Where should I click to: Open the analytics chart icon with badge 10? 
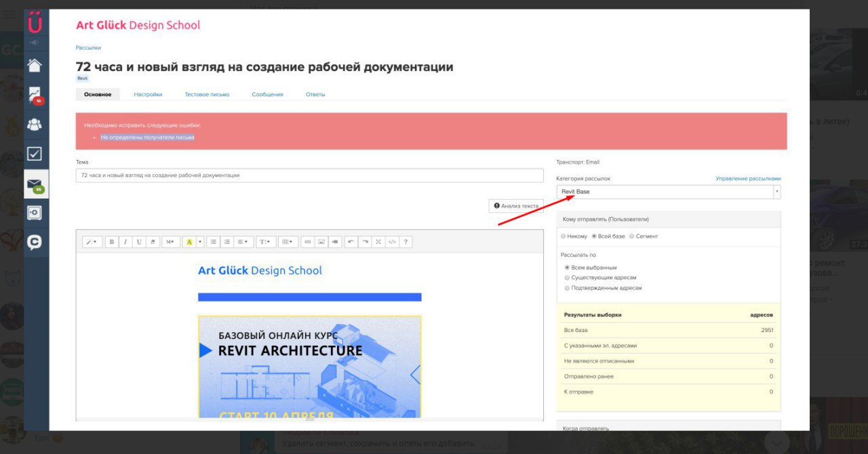click(35, 95)
